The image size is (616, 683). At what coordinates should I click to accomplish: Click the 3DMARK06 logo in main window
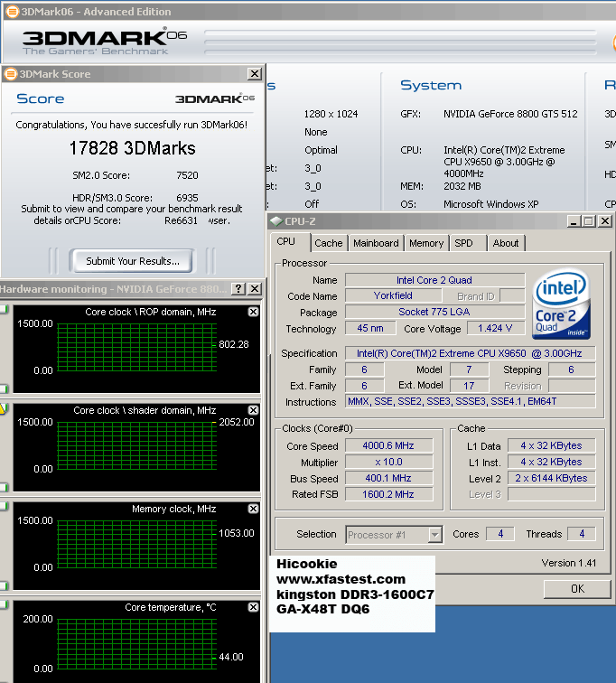click(x=105, y=41)
